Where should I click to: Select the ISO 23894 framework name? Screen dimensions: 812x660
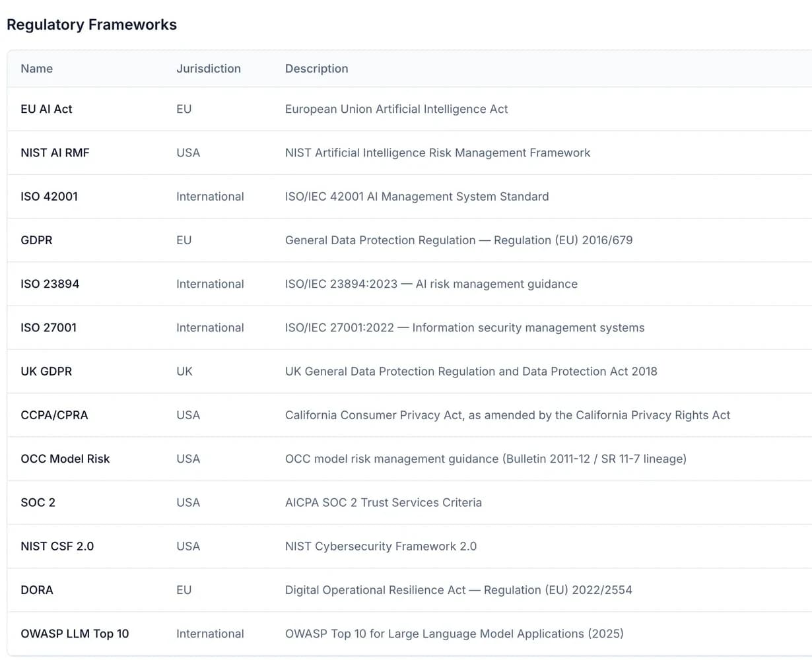point(50,284)
